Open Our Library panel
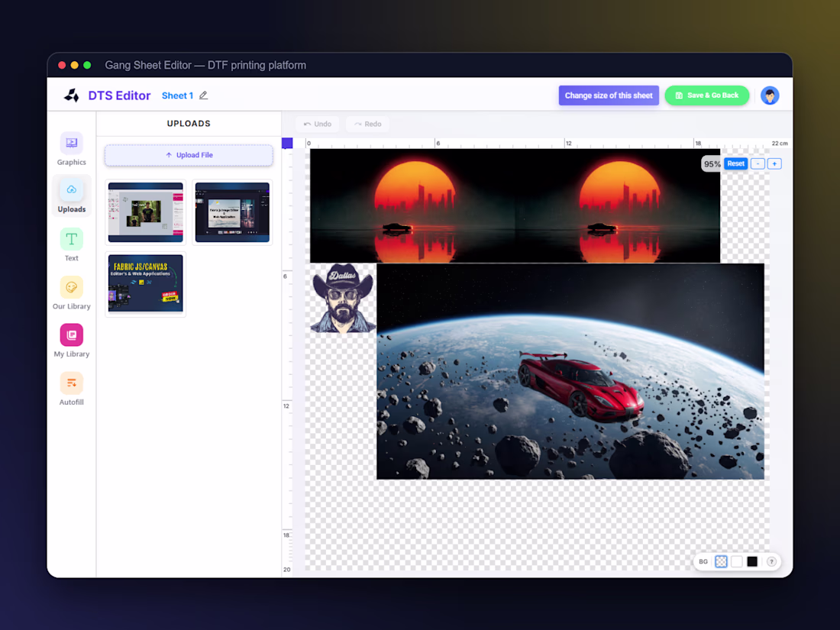Screen dimensions: 840x630 click(x=71, y=292)
